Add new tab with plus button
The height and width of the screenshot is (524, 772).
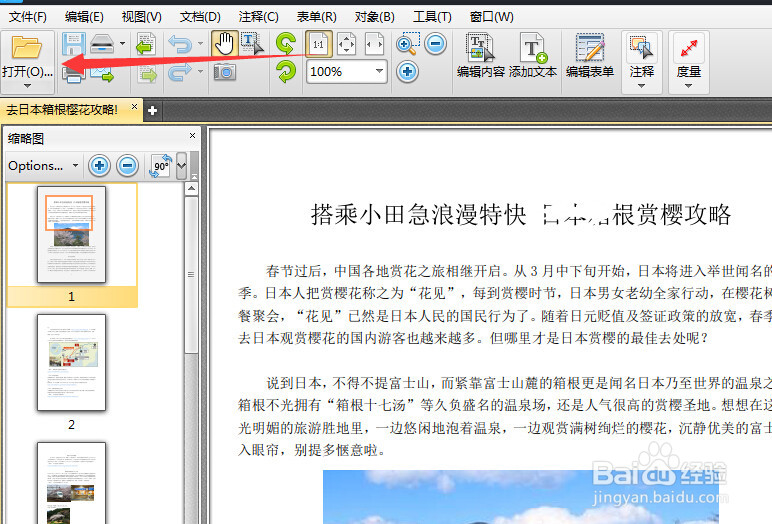[153, 111]
